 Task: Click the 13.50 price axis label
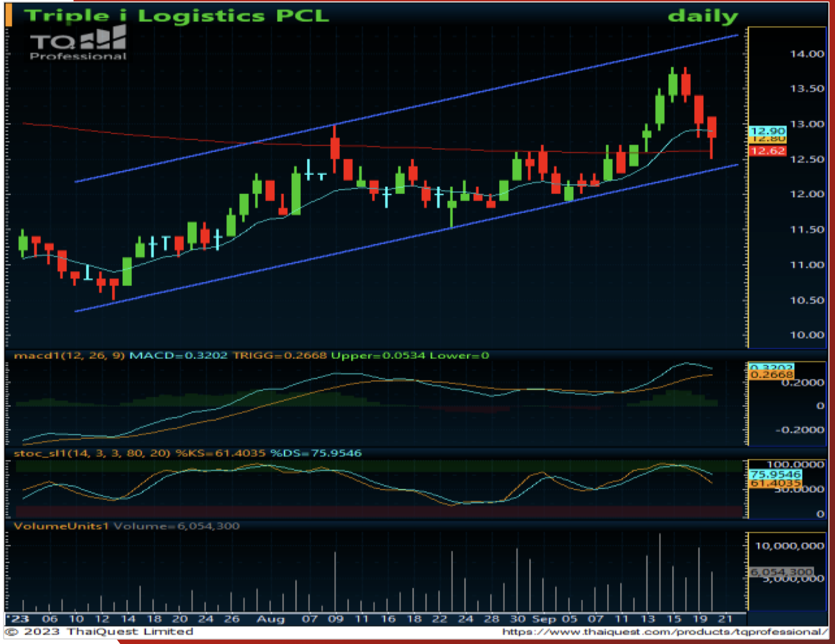(807, 89)
